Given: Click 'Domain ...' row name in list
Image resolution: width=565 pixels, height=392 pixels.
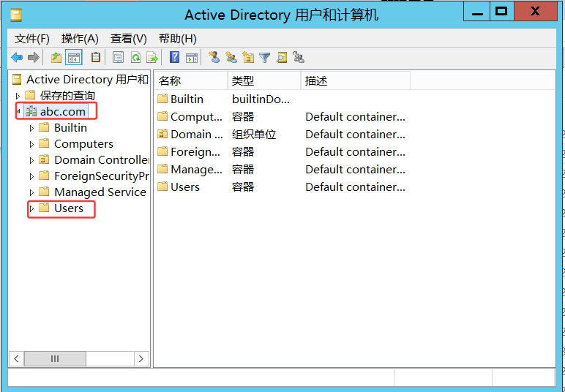Looking at the screenshot, I should pos(197,134).
